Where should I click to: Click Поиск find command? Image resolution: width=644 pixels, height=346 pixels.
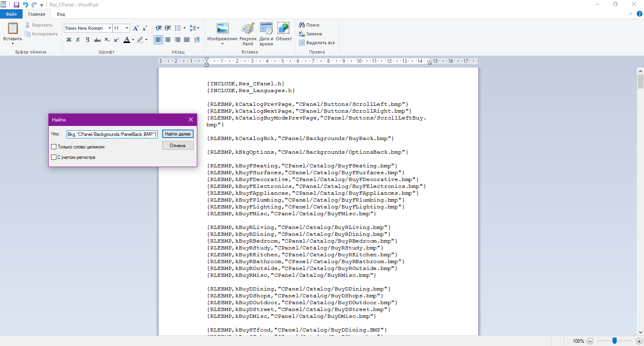point(309,25)
